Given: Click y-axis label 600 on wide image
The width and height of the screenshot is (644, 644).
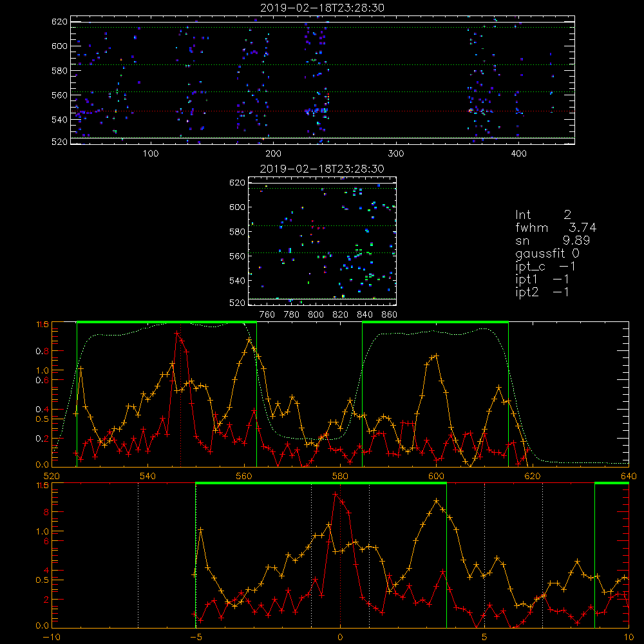Looking at the screenshot, I should [x=59, y=46].
